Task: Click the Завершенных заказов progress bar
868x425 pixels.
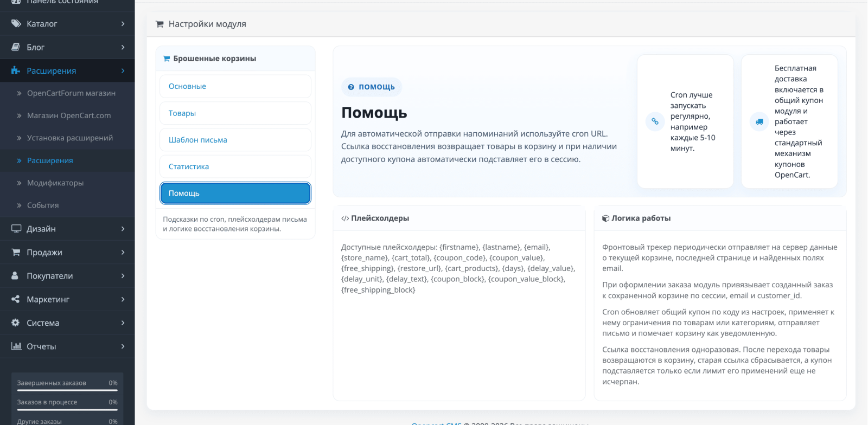Action: (x=67, y=390)
